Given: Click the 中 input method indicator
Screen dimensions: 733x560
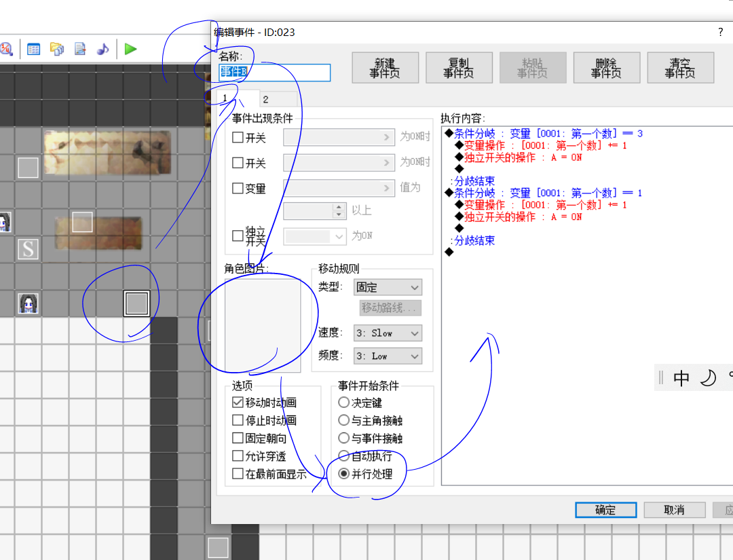Looking at the screenshot, I should tap(681, 377).
